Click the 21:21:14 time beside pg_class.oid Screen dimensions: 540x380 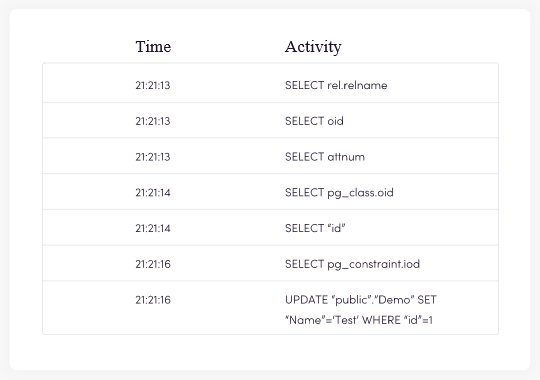coord(153,193)
